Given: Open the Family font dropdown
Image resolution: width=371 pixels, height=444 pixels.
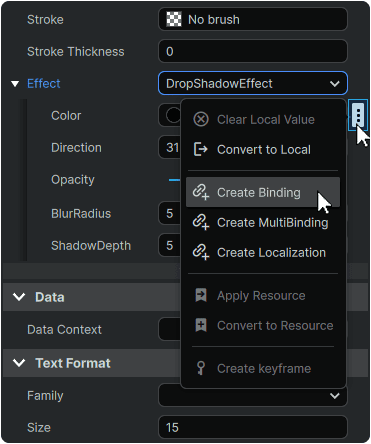Looking at the screenshot, I should click(x=253, y=396).
